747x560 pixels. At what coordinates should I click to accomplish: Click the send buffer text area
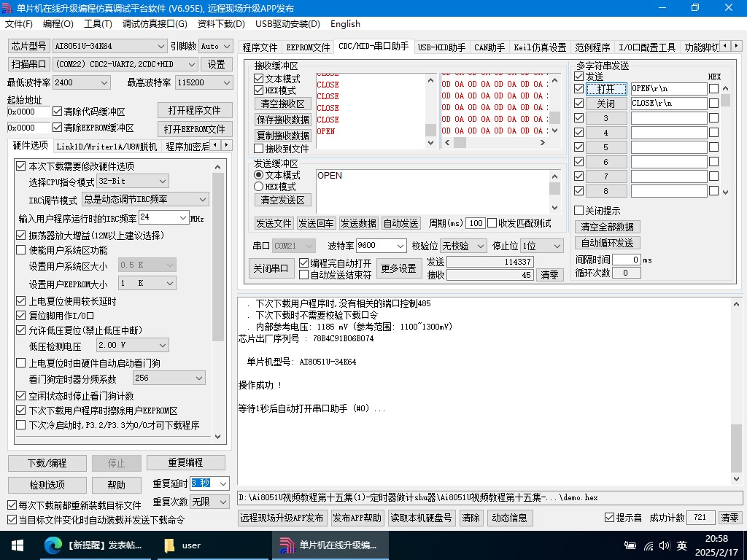coord(433,191)
